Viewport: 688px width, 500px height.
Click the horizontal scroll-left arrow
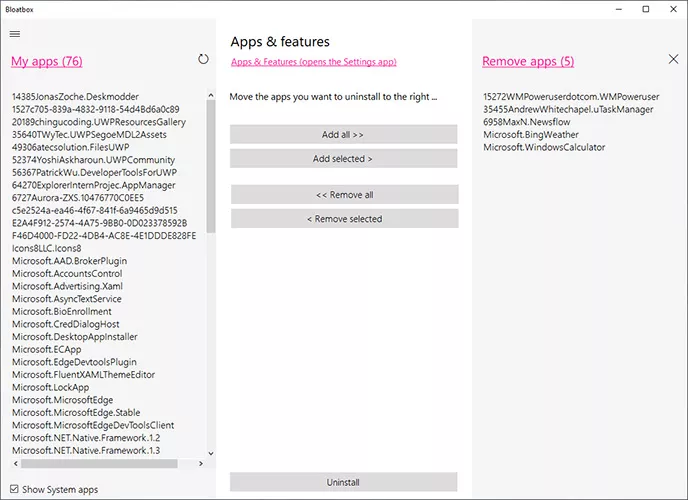tap(16, 464)
